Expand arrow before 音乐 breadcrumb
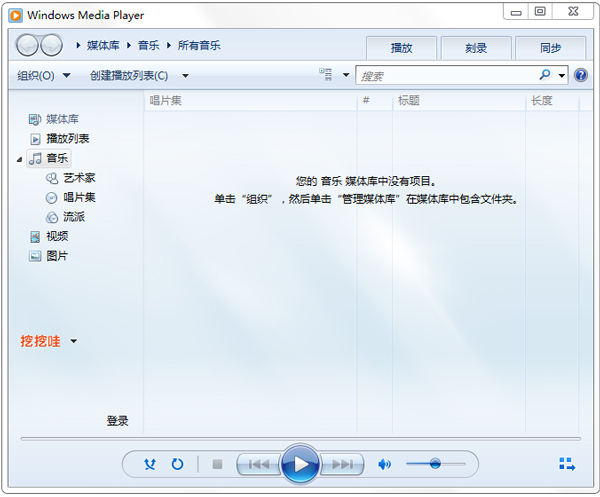This screenshot has width=600, height=497. (x=129, y=46)
